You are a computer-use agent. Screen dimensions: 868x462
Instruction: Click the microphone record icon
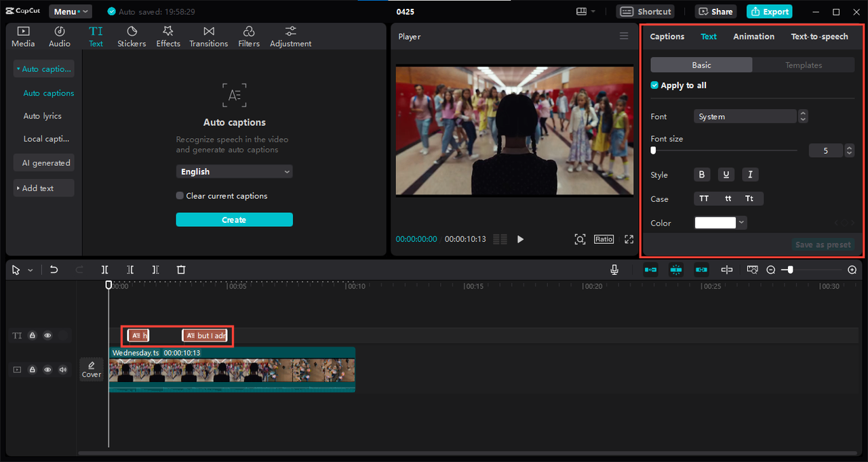614,270
